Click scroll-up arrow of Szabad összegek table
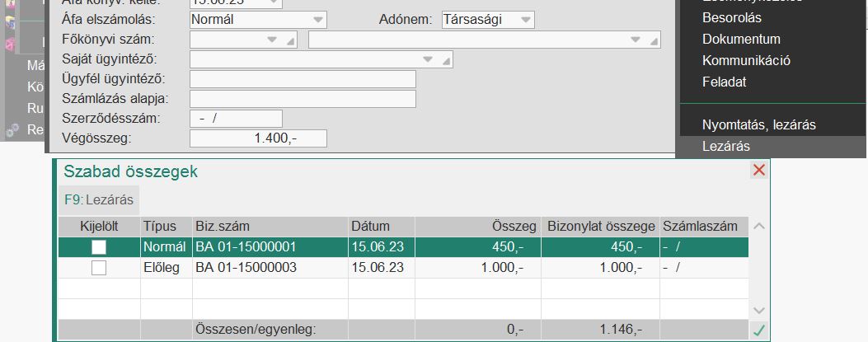This screenshot has width=868, height=342. (759, 226)
